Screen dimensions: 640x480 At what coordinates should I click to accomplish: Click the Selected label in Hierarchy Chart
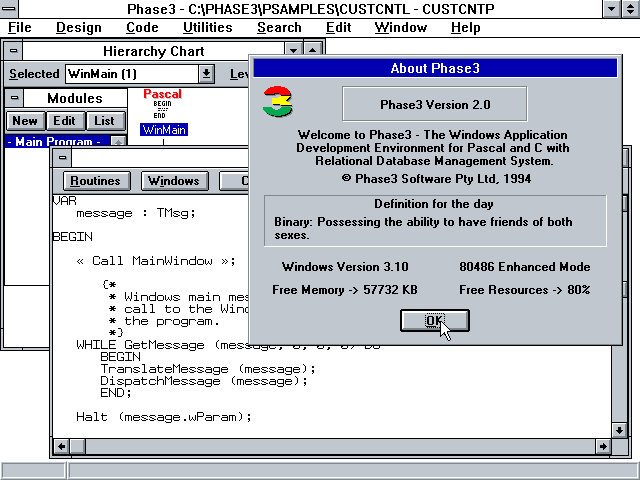[34, 74]
